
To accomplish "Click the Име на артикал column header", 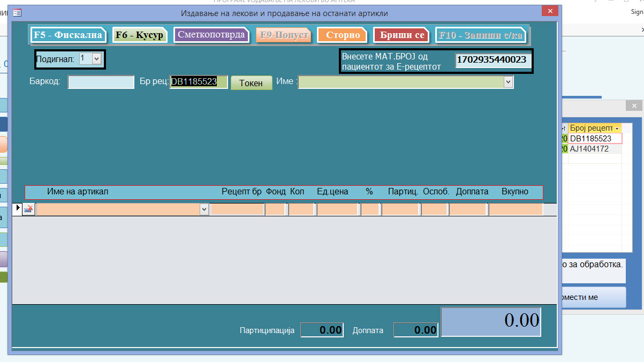I will 78,192.
